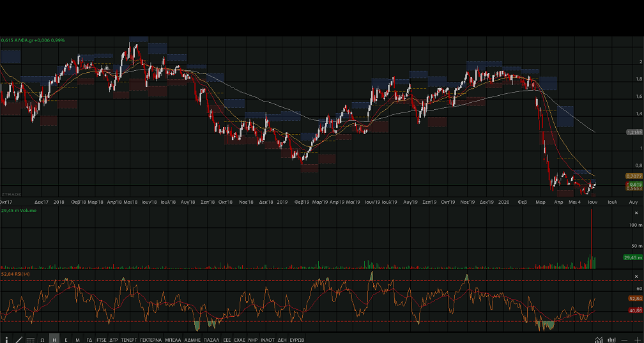Select the Μ monthly timeframe
Screen dimensions: 644x343
point(77,339)
